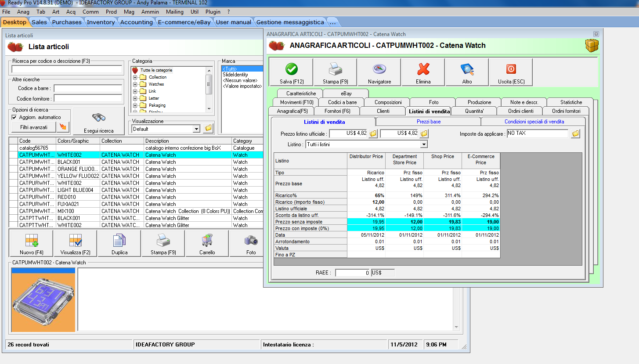The width and height of the screenshot is (639, 364).
Task: Switch to the Prezzi base tab
Action: [428, 122]
